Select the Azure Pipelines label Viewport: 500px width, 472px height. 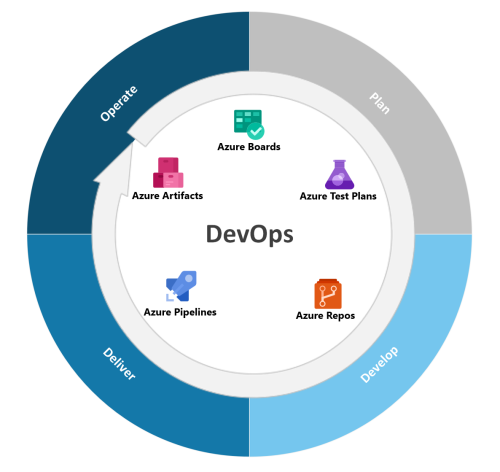pos(180,312)
